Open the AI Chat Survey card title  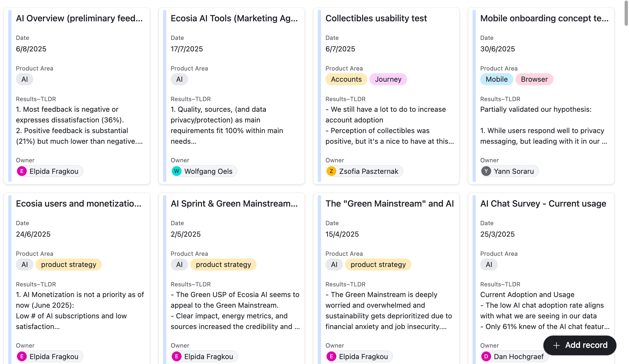tap(543, 204)
